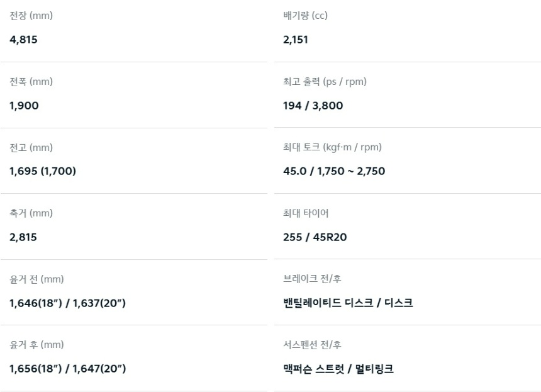Select the max power value 194 / 3,800
The height and width of the screenshot is (392, 541).
(313, 106)
